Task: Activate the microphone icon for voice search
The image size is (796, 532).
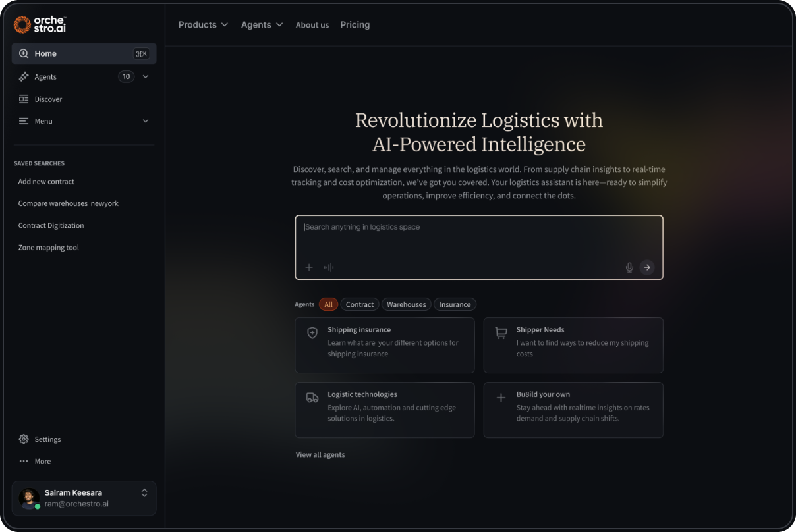Action: coord(629,267)
